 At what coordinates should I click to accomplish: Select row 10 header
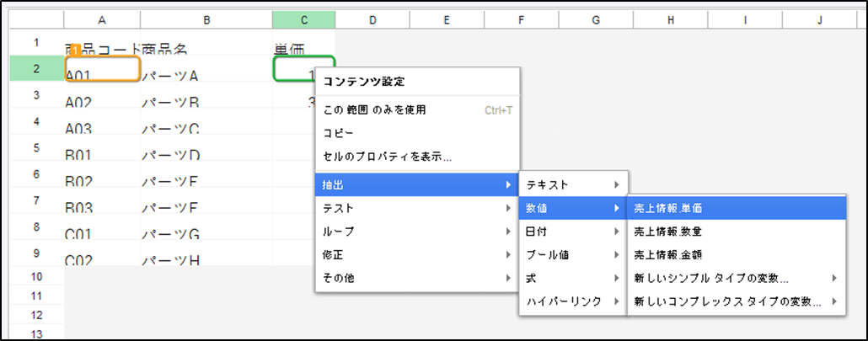(x=36, y=276)
